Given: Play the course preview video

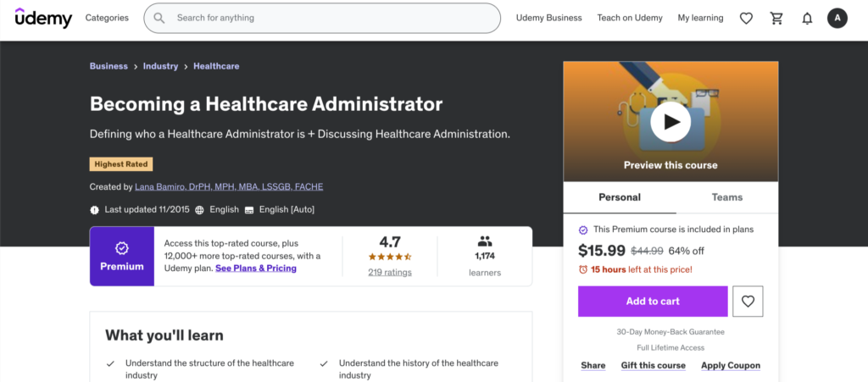Looking at the screenshot, I should tap(670, 122).
